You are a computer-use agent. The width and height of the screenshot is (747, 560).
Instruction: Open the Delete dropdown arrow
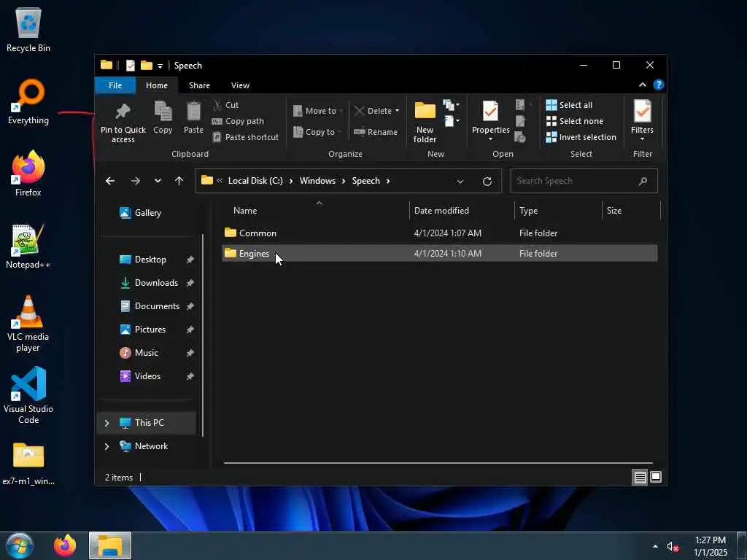tap(397, 111)
